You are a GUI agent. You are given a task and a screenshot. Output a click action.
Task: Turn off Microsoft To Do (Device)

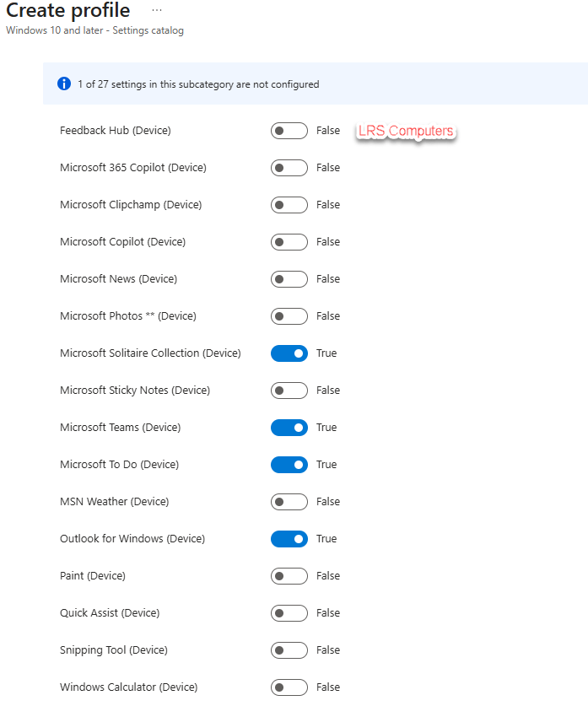point(289,465)
